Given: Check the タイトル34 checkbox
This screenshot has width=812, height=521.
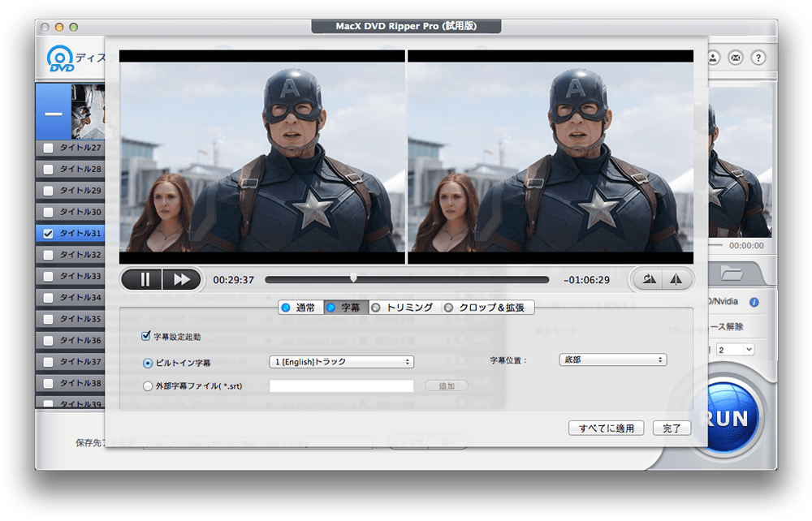Looking at the screenshot, I should (48, 298).
